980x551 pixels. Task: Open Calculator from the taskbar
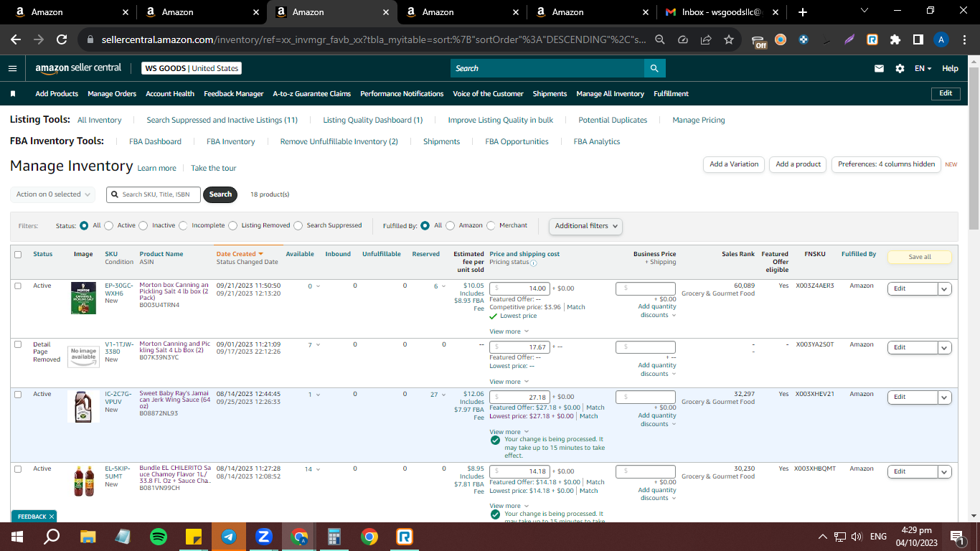point(334,536)
